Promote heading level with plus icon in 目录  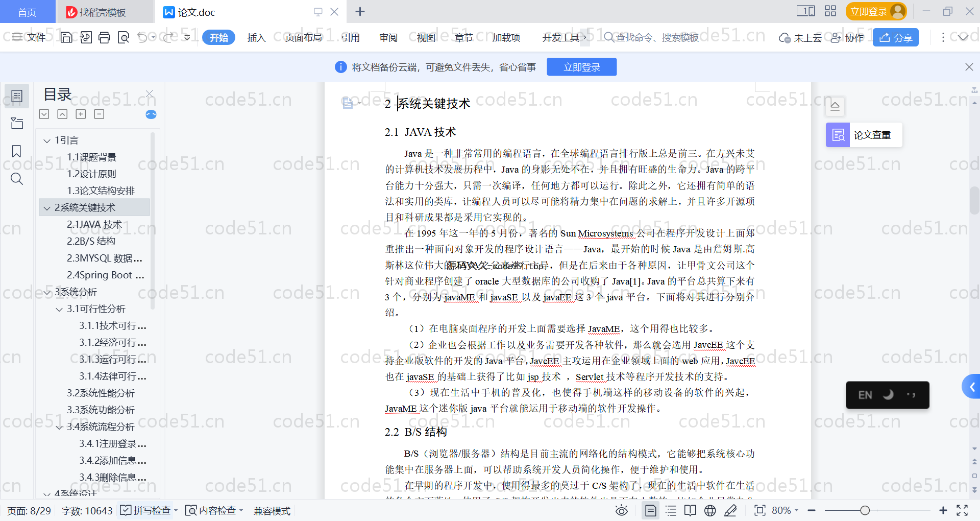[x=81, y=114]
